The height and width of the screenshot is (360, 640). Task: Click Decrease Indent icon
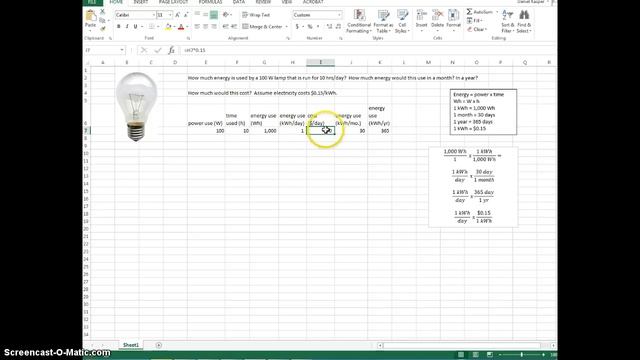pyautogui.click(x=225, y=27)
